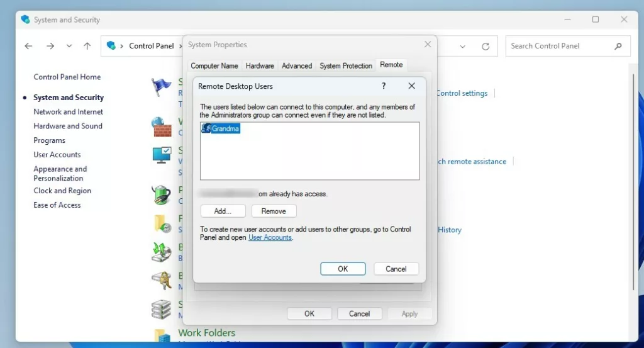Screen dimensions: 644x348
Task: Cancel the Remote Desktop Users dialog
Action: click(x=396, y=269)
